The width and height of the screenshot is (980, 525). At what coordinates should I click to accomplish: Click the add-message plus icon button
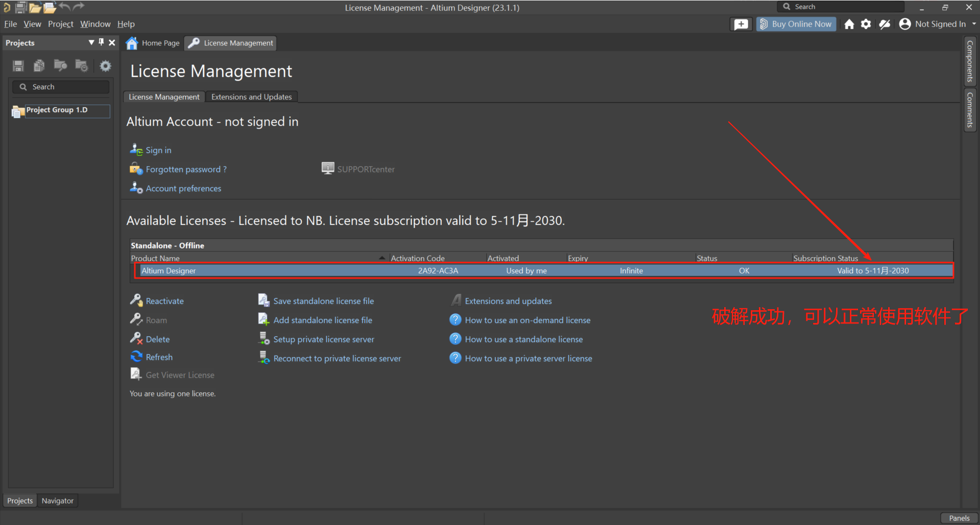pos(740,24)
